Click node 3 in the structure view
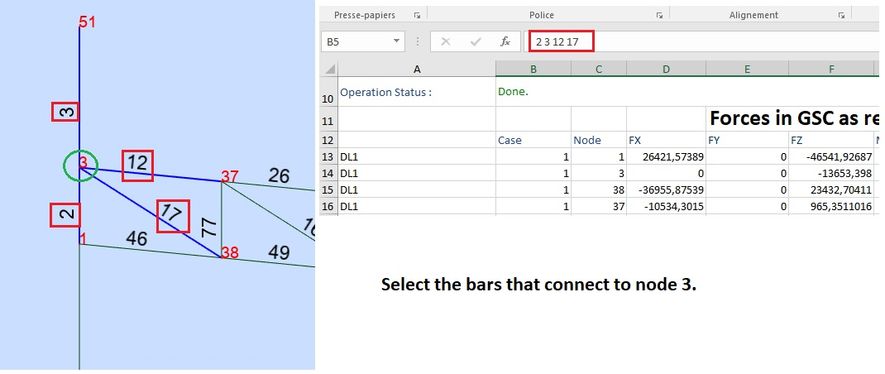 point(83,163)
